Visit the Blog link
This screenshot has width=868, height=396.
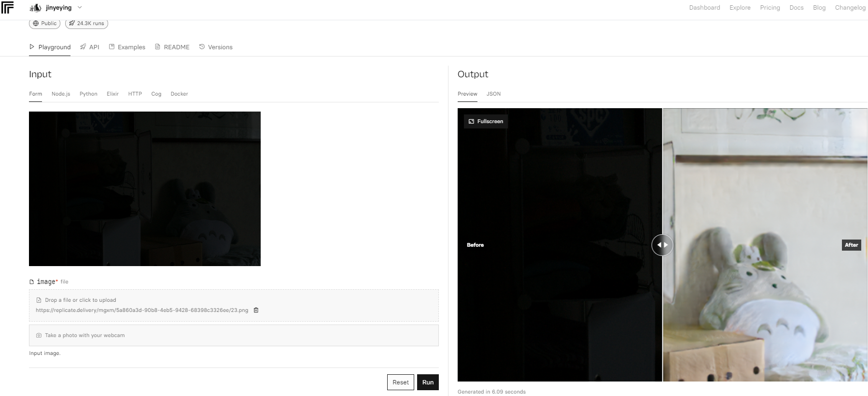pyautogui.click(x=819, y=8)
